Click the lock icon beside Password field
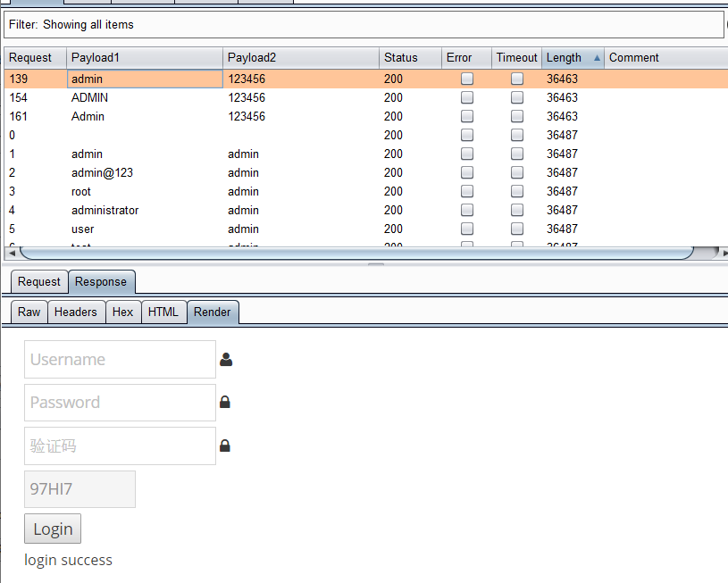 (x=225, y=402)
